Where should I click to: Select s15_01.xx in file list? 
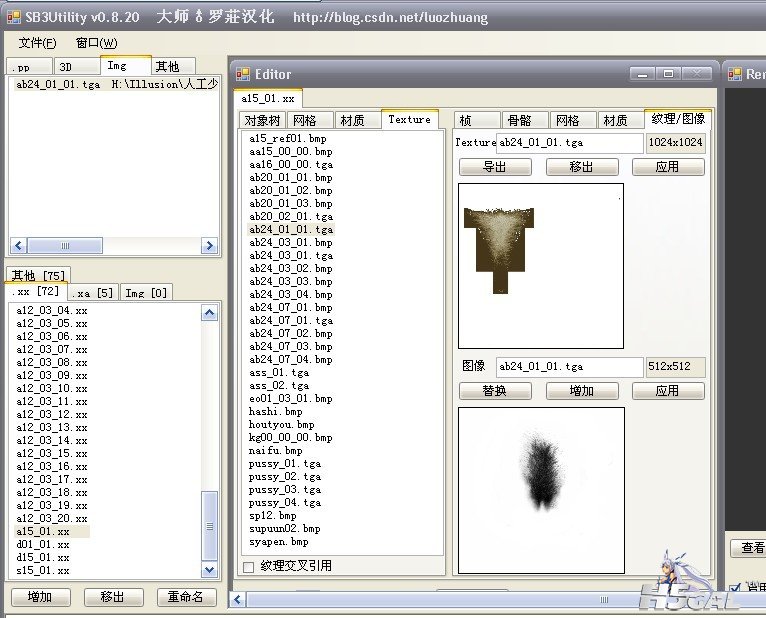tap(43, 571)
